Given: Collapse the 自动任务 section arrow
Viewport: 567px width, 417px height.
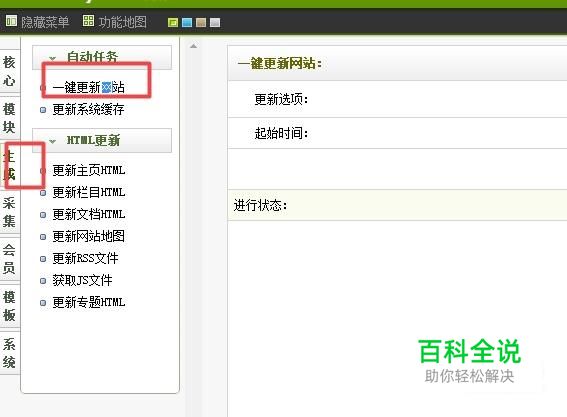Looking at the screenshot, I should (53, 58).
